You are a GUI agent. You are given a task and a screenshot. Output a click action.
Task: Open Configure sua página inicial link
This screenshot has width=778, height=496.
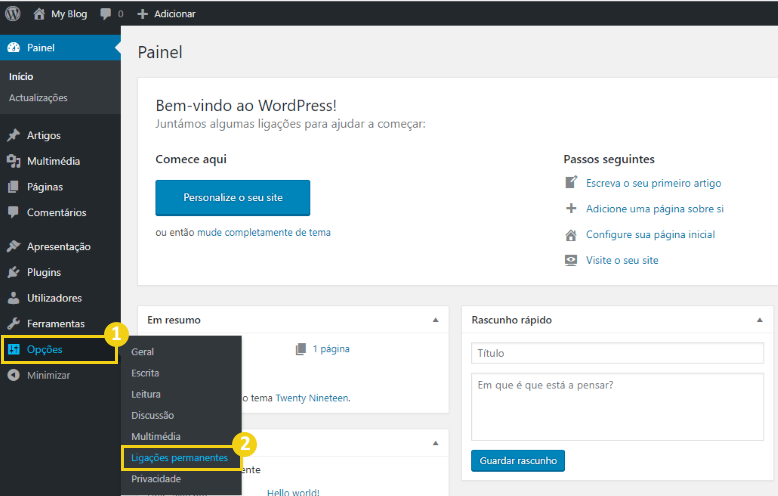650,235
